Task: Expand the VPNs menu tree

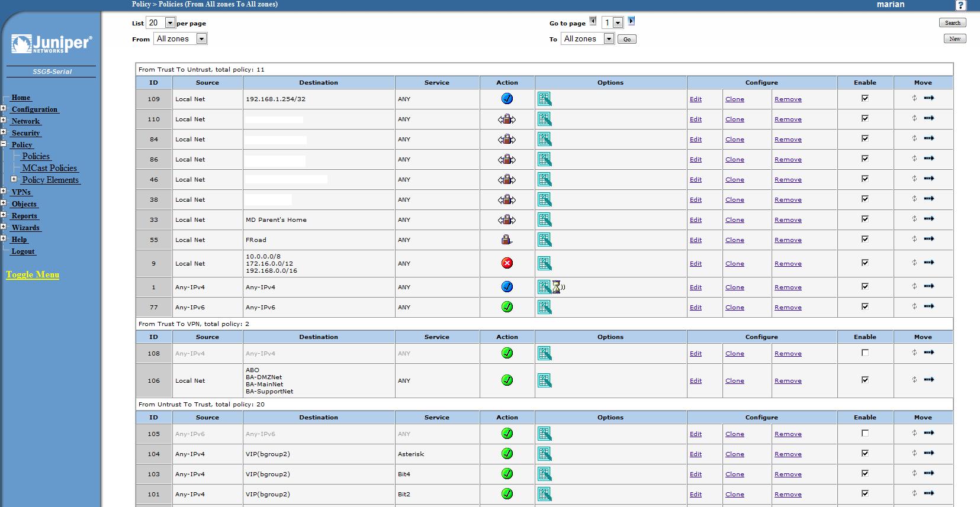Action: point(3,191)
